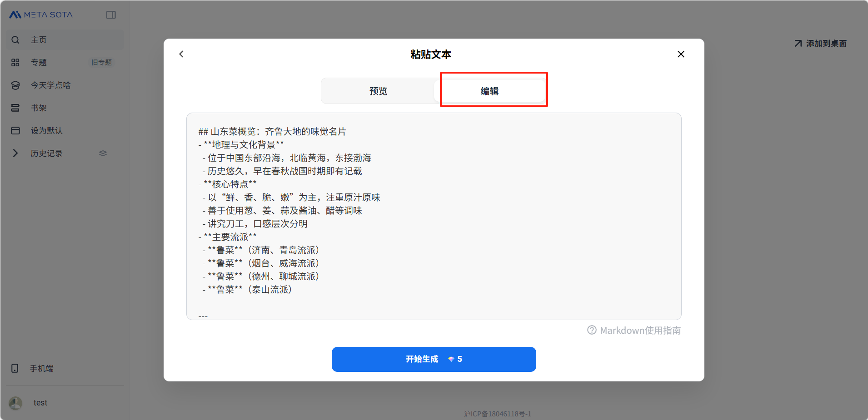The image size is (868, 420).
Task: Open 手机端 mobile option
Action: [x=41, y=369]
